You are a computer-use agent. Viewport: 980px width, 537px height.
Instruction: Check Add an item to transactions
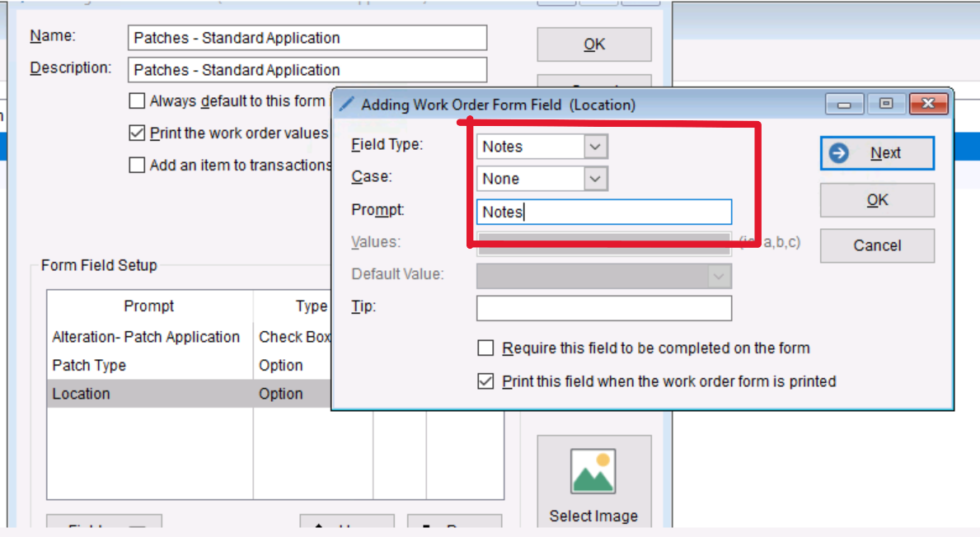tap(137, 165)
